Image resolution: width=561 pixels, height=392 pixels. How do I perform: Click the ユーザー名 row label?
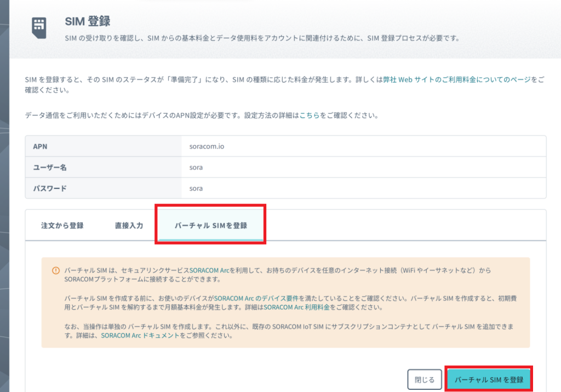click(x=50, y=167)
